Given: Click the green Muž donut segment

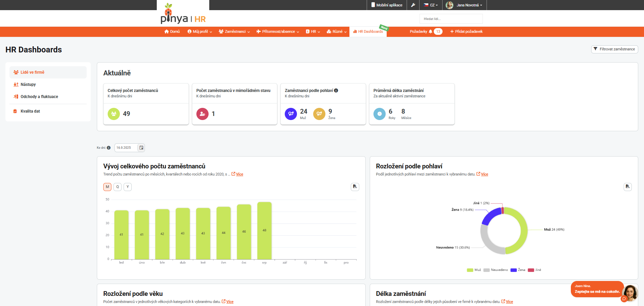Looking at the screenshot, I should click(x=524, y=230).
